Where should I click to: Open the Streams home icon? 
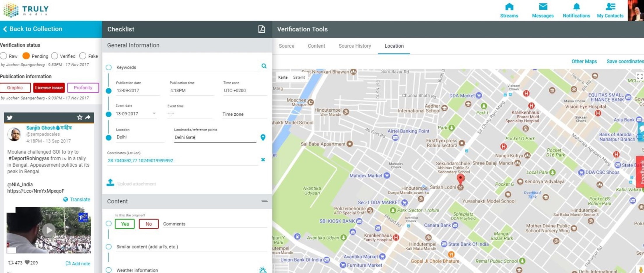click(x=509, y=7)
